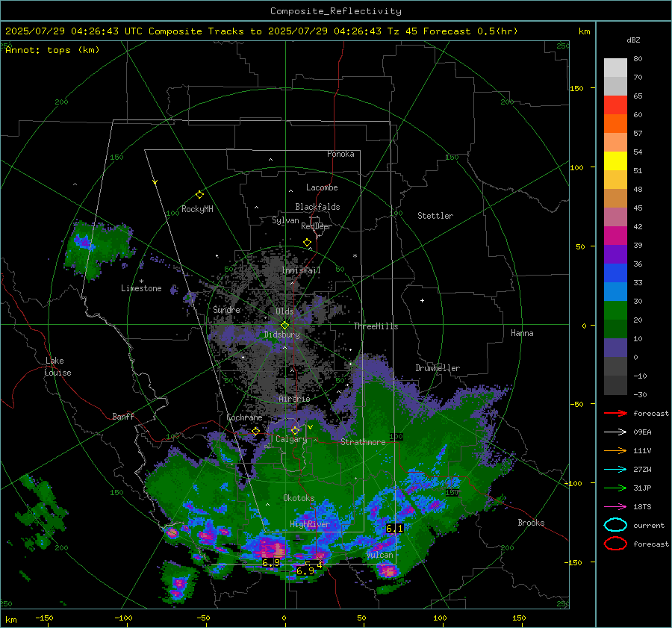Click the bright yellow swatch below 54
The image size is (672, 628).
pyautogui.click(x=615, y=161)
